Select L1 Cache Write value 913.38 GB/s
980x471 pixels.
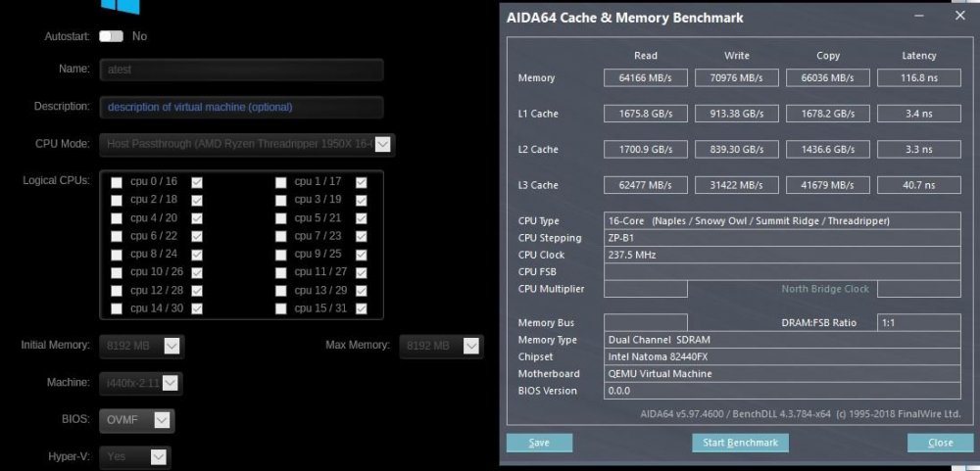coord(737,114)
